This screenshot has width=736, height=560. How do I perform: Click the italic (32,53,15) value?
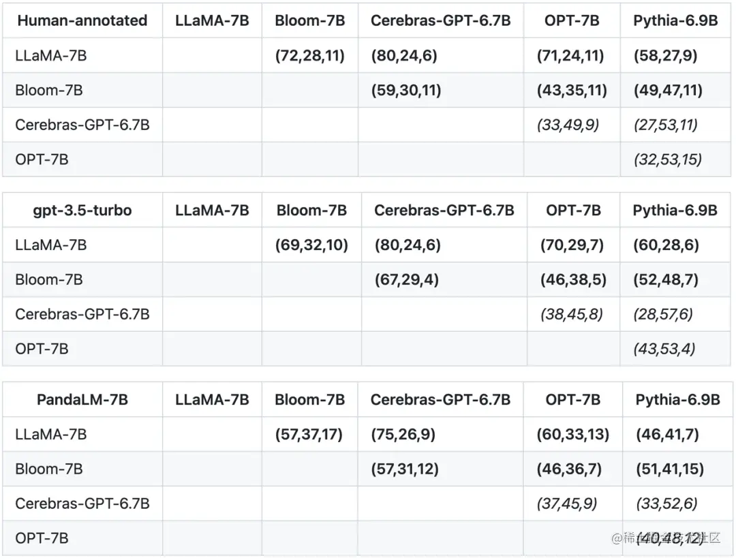(x=668, y=159)
